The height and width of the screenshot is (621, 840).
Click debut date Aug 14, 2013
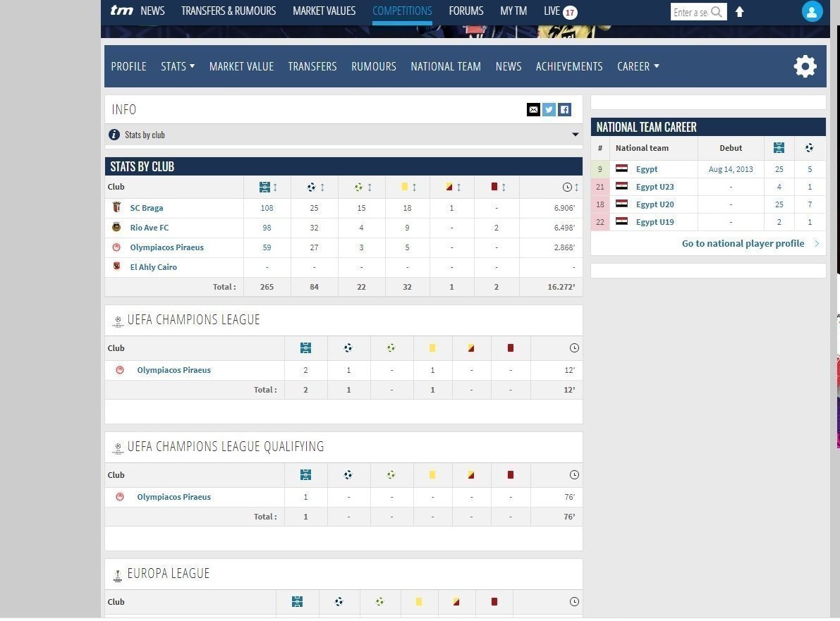click(731, 169)
